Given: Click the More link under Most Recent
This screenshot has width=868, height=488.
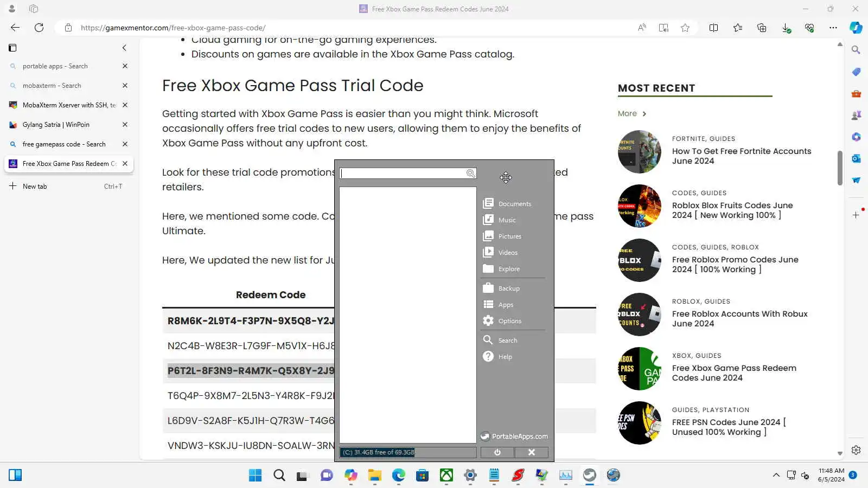Looking at the screenshot, I should click(632, 113).
